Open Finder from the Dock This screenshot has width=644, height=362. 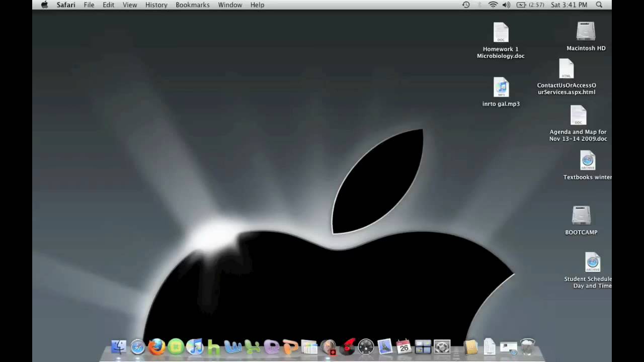pyautogui.click(x=119, y=347)
